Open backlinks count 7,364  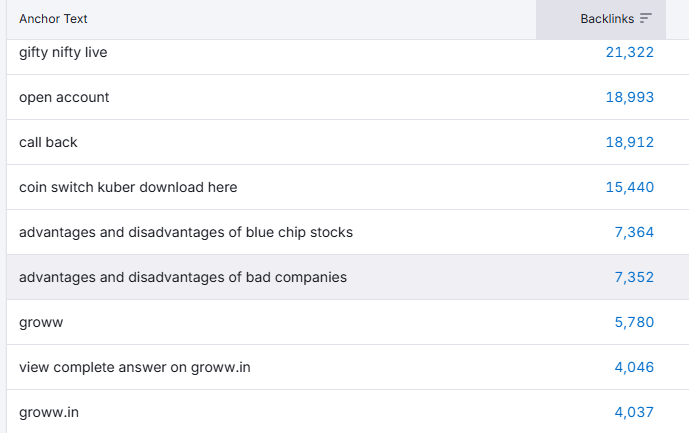point(634,232)
